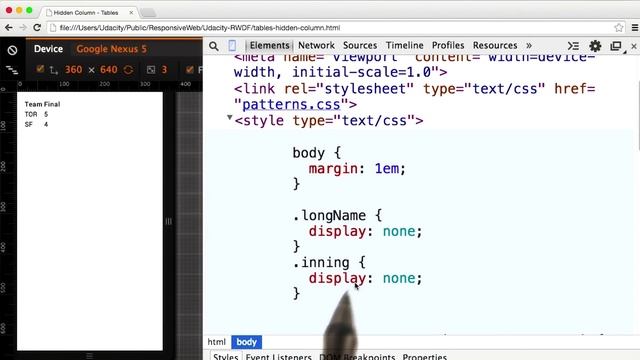Open the Event Listeners sidebar tab
This screenshot has width=640, height=360.
278,356
